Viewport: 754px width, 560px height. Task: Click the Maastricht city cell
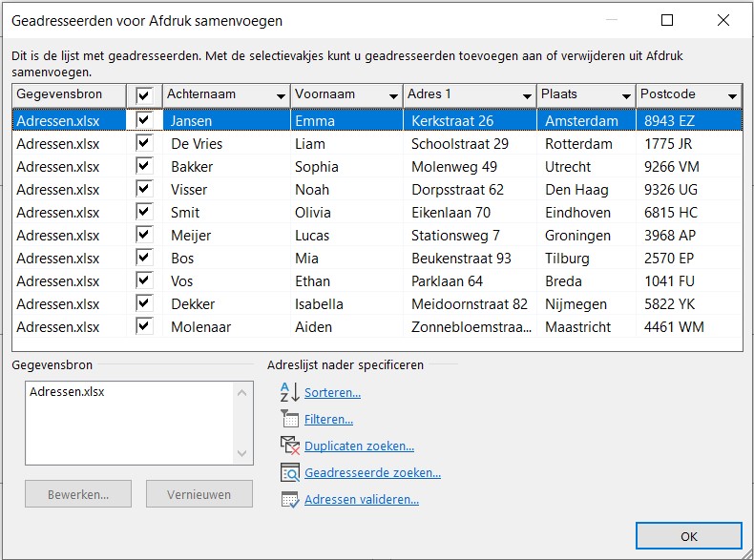[x=587, y=327]
